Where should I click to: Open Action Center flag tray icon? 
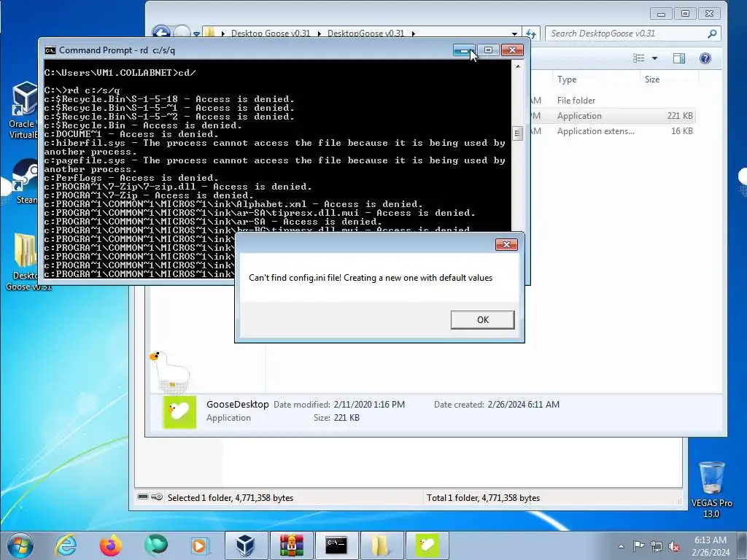pyautogui.click(x=638, y=545)
